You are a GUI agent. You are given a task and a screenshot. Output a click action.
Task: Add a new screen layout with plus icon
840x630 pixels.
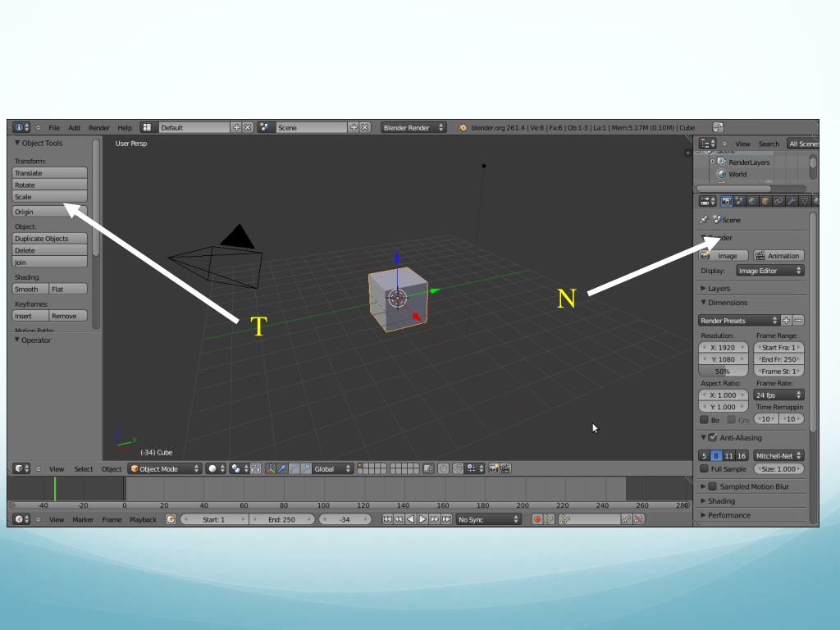[x=236, y=127]
